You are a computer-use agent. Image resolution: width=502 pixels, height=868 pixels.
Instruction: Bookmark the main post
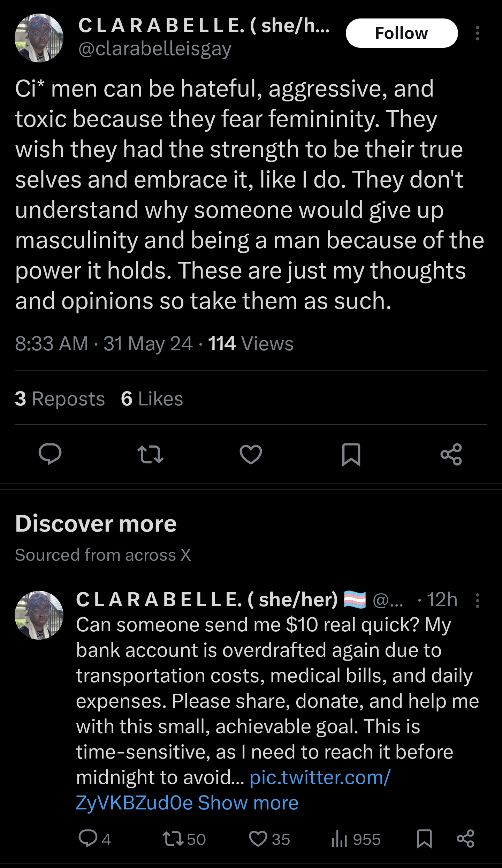click(351, 454)
